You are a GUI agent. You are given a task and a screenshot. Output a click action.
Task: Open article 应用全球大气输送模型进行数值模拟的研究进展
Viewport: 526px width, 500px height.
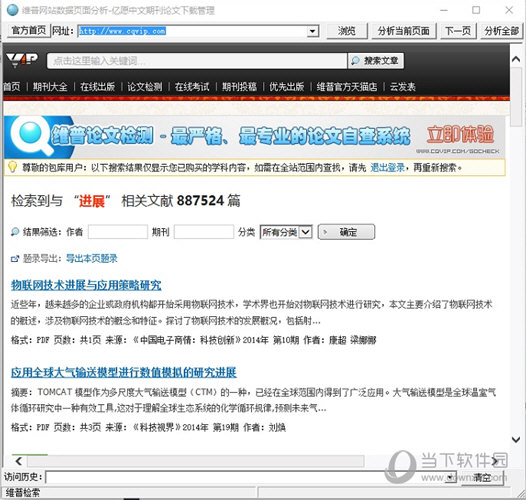coord(124,372)
